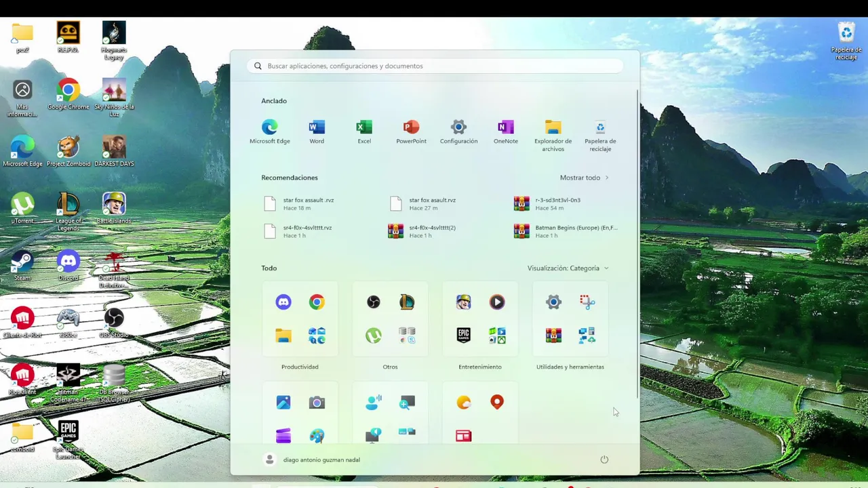The height and width of the screenshot is (488, 868).
Task: Launch Epic Games in Entretenimiento group
Action: click(464, 335)
